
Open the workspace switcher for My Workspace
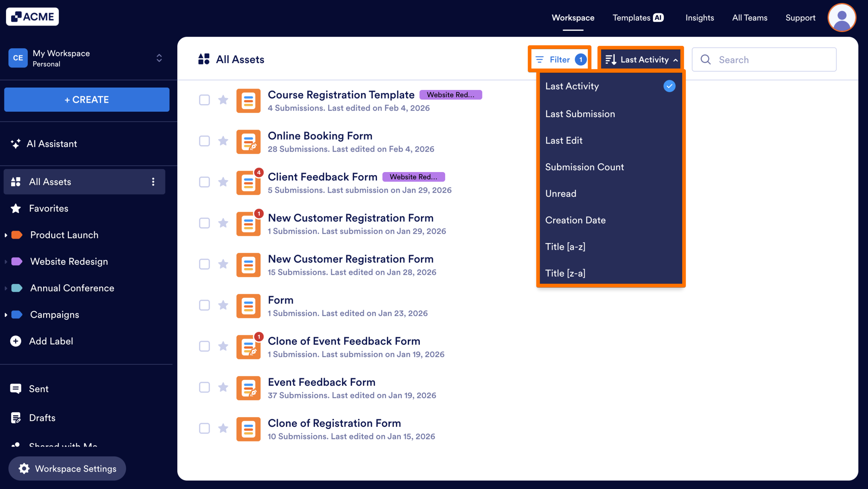point(158,58)
